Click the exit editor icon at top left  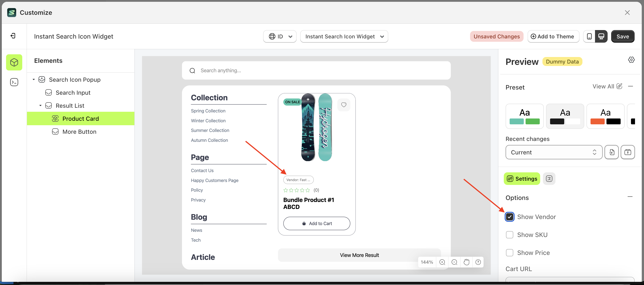[14, 36]
